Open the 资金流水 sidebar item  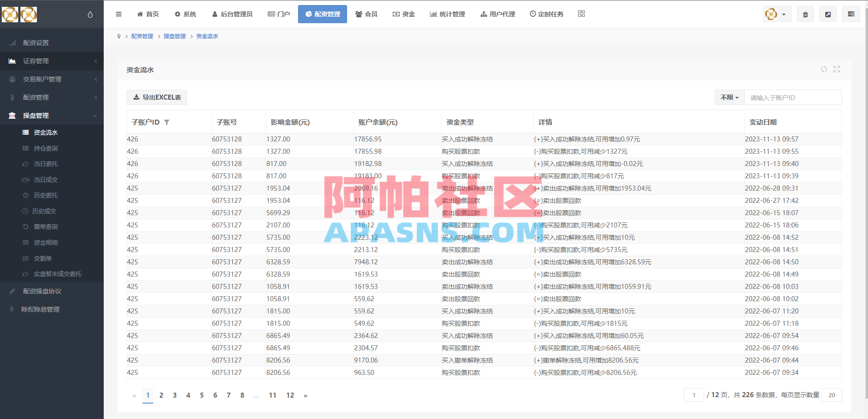coord(45,132)
